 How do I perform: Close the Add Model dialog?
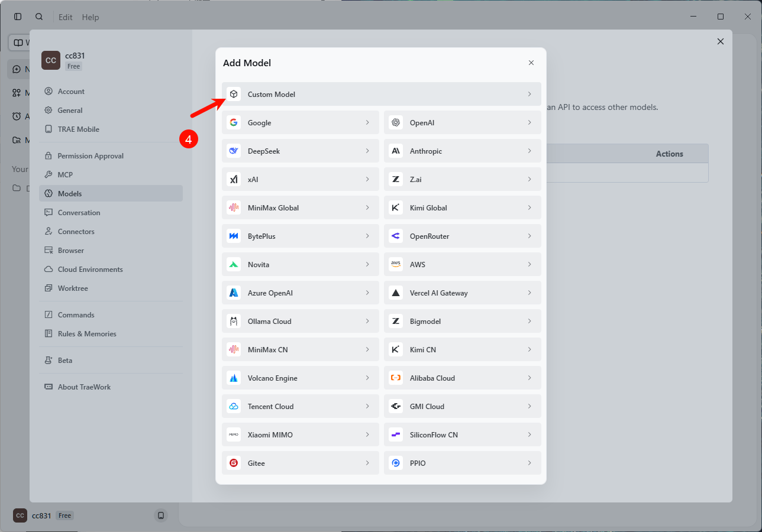pos(531,63)
